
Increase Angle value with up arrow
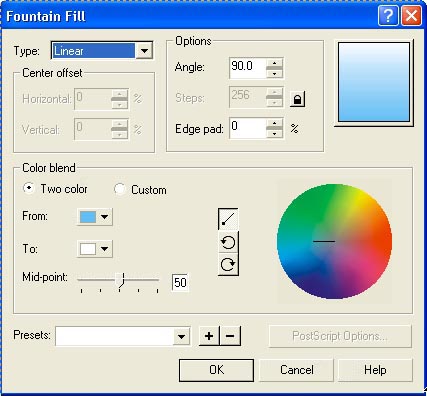coord(275,63)
